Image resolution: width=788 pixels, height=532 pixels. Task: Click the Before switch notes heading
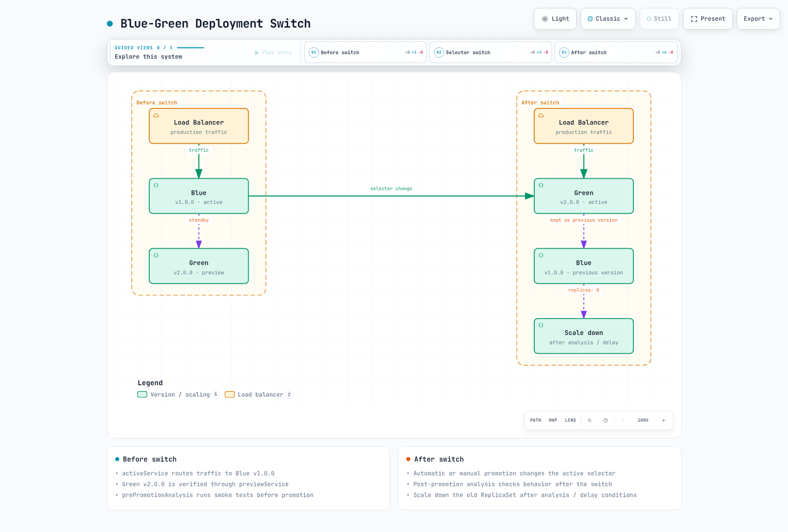coord(150,459)
